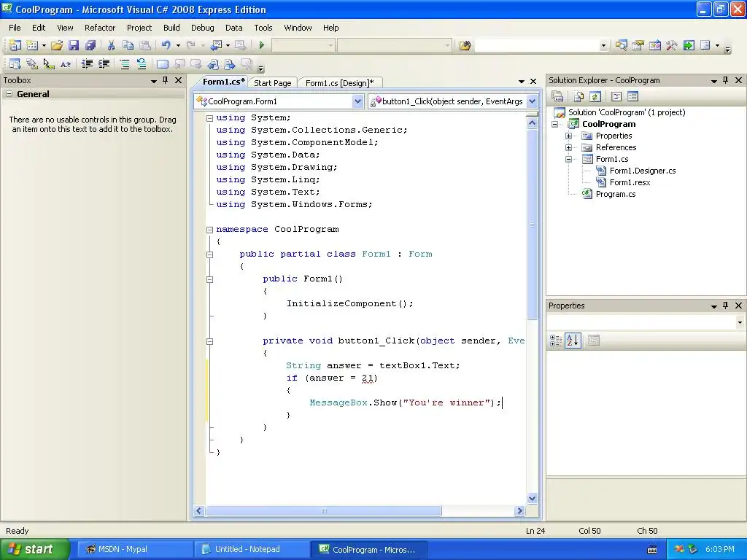Collapse the General group in Toolbox
The width and height of the screenshot is (747, 560).
9,94
